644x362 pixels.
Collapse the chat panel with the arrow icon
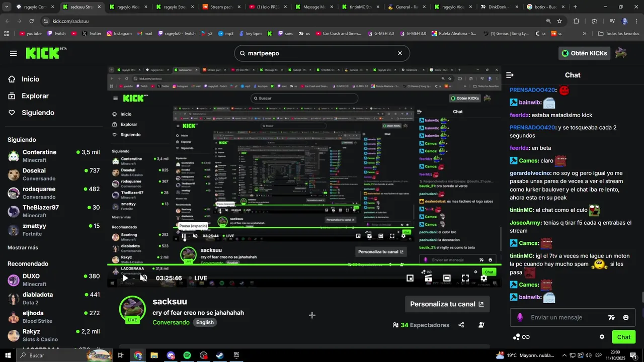(x=510, y=75)
